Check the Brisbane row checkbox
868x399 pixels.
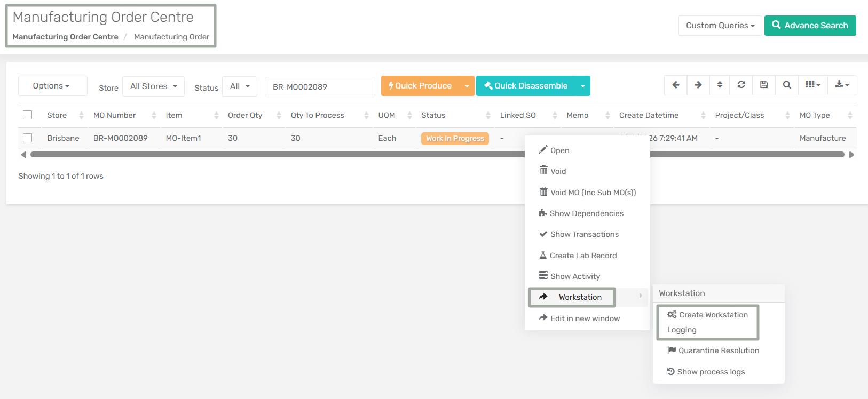[x=28, y=138]
